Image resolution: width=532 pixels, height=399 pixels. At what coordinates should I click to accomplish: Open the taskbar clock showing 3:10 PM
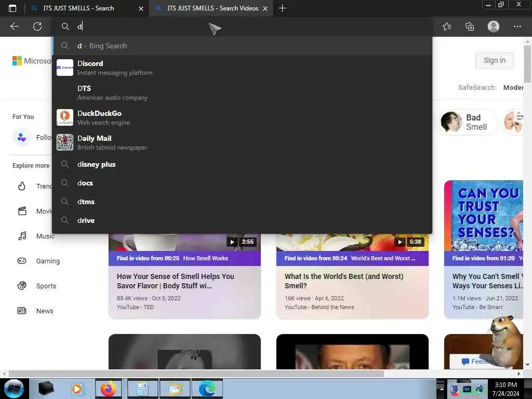coord(506,389)
